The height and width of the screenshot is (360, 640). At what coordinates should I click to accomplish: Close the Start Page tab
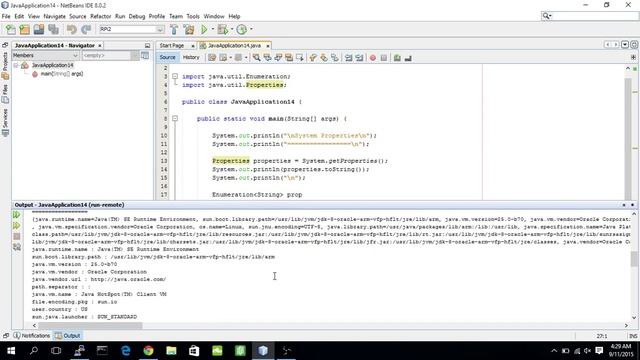(x=193, y=46)
